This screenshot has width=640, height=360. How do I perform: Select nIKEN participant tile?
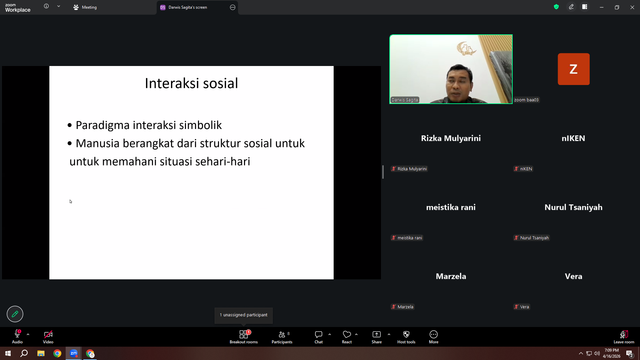pos(573,138)
